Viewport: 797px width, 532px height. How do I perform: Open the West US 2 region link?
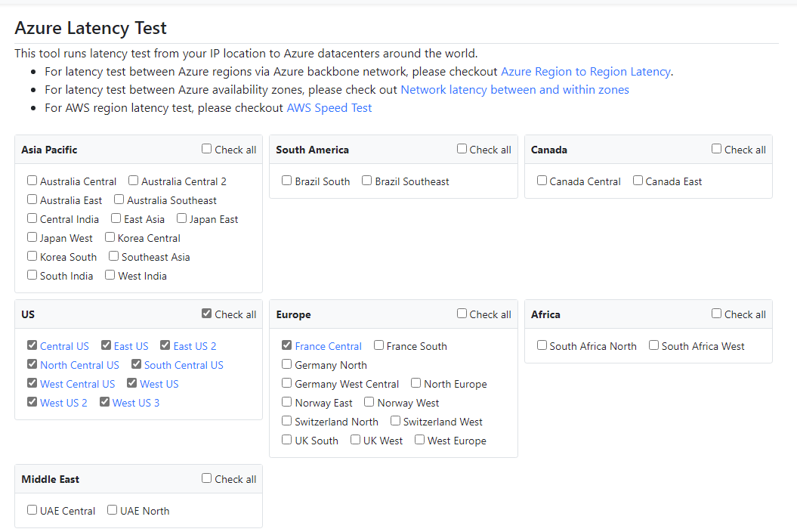64,402
